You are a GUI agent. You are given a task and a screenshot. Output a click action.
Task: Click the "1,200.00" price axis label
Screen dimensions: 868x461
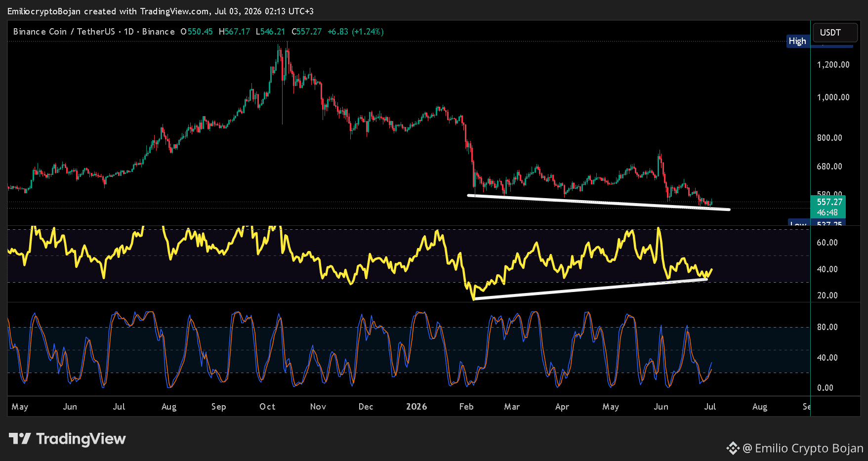(x=833, y=65)
